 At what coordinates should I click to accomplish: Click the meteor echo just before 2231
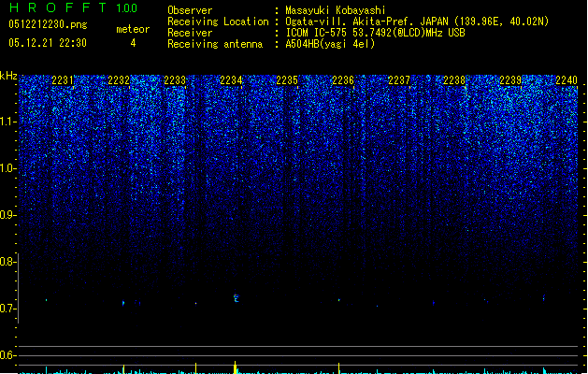[x=47, y=300]
